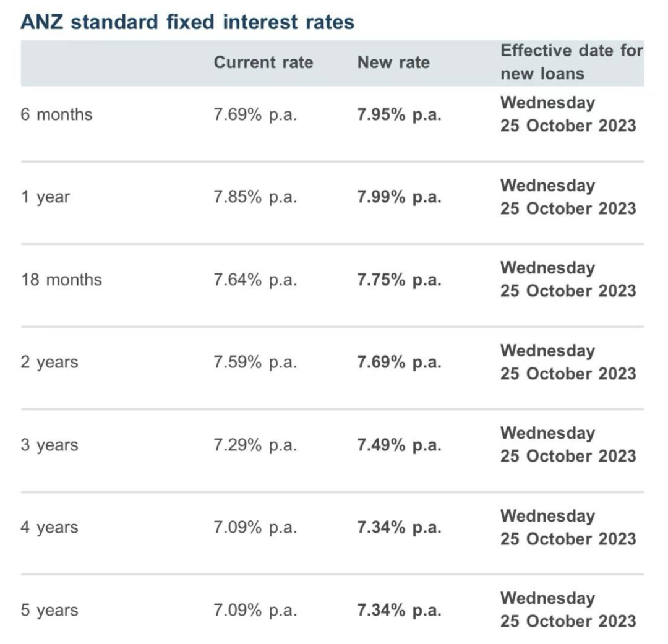
Task: Select the 7.85% p.a. current rate
Action: 255,197
